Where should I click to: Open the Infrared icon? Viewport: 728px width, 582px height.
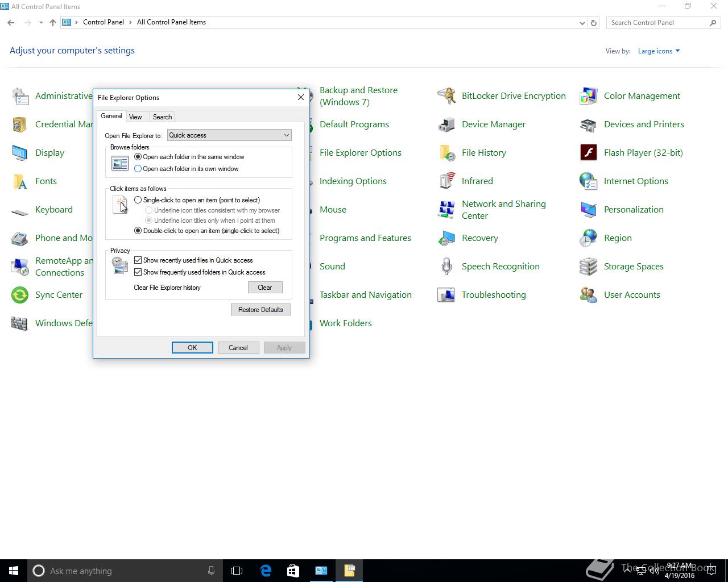(x=446, y=181)
